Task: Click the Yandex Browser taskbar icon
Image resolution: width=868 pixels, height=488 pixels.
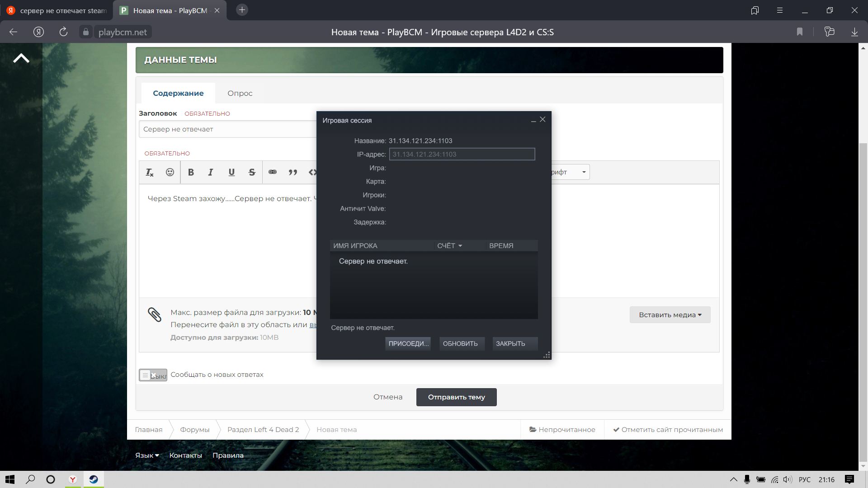Action: (72, 479)
